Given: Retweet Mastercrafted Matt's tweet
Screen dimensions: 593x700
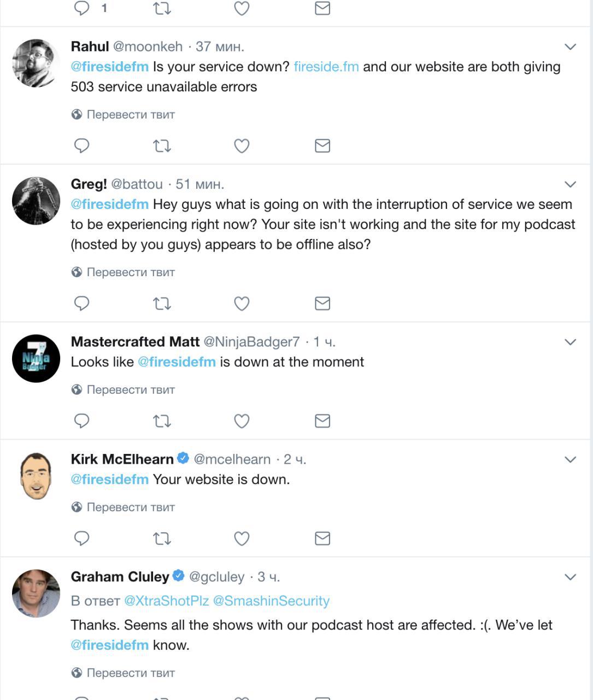Looking at the screenshot, I should click(x=162, y=421).
